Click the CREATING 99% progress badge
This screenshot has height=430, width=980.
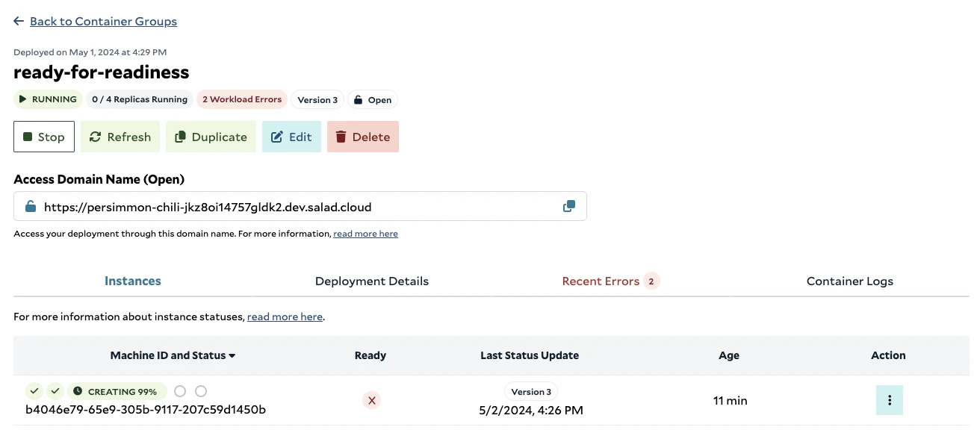pyautogui.click(x=117, y=391)
